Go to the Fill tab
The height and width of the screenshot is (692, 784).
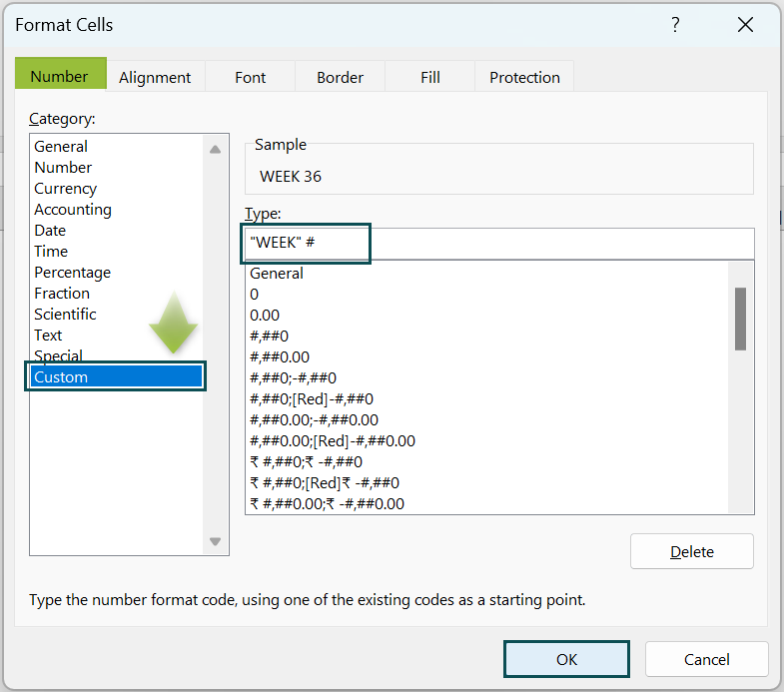click(430, 77)
